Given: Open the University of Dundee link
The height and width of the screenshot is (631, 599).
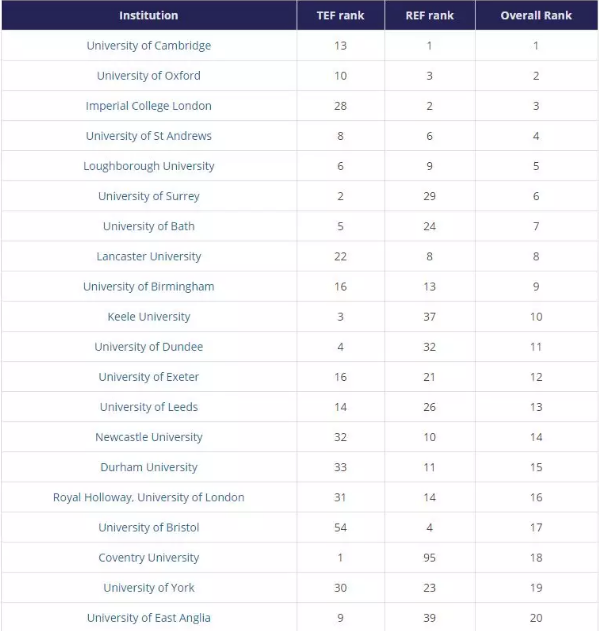Looking at the screenshot, I should [149, 347].
